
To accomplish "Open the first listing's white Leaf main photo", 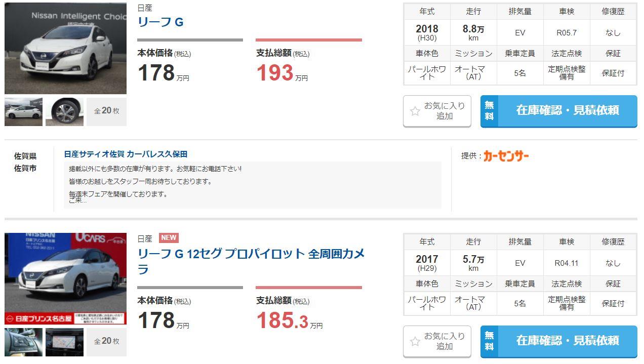I will click(x=65, y=48).
